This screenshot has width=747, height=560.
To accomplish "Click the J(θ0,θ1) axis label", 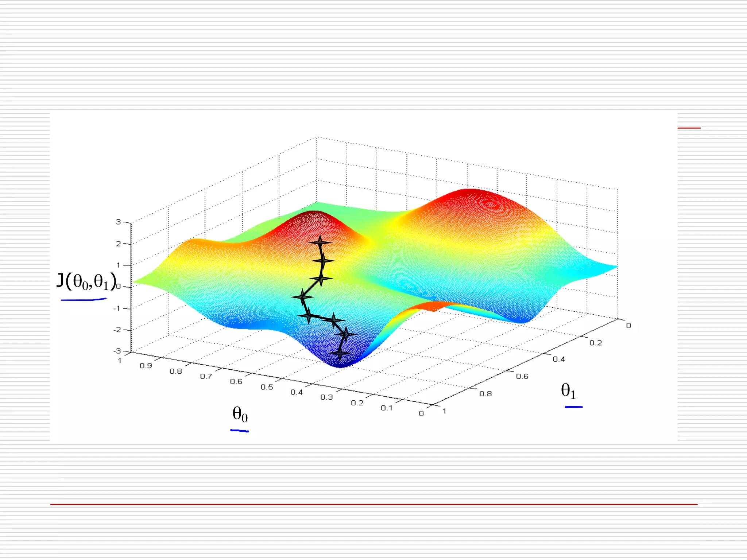I will (x=86, y=281).
